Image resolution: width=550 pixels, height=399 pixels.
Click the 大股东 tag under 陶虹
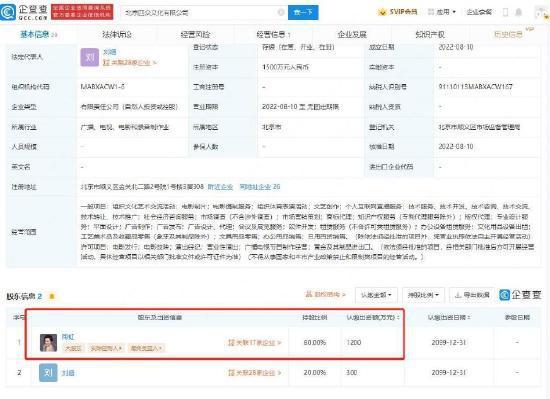click(73, 348)
